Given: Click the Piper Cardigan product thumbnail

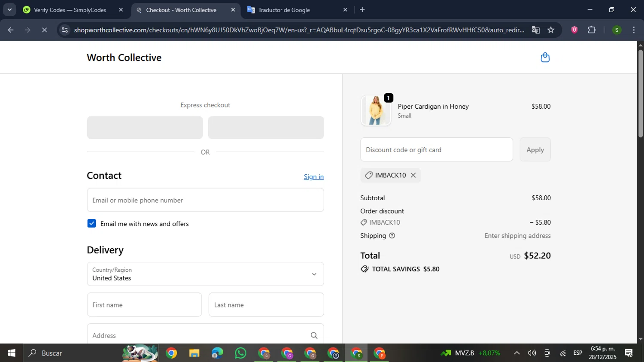Looking at the screenshot, I should (376, 110).
